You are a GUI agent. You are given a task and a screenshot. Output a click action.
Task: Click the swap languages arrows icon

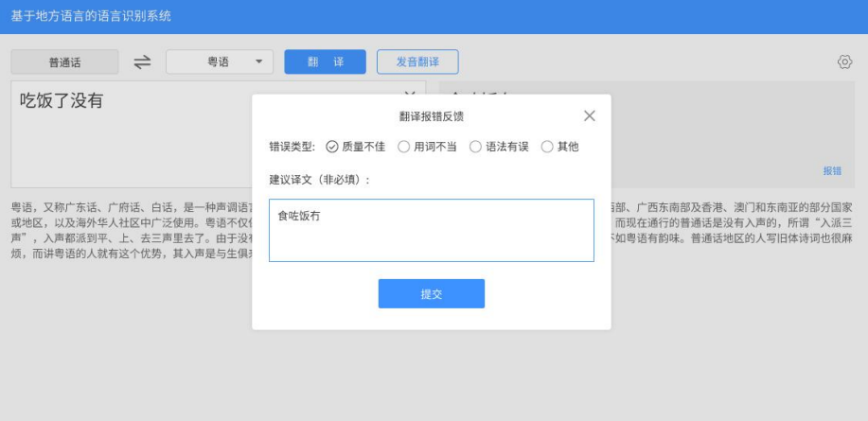click(142, 61)
